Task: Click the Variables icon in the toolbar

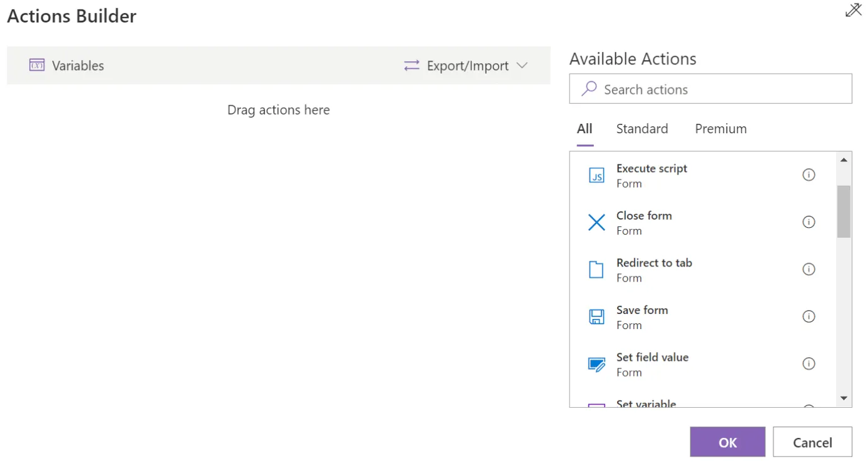Action: point(37,65)
